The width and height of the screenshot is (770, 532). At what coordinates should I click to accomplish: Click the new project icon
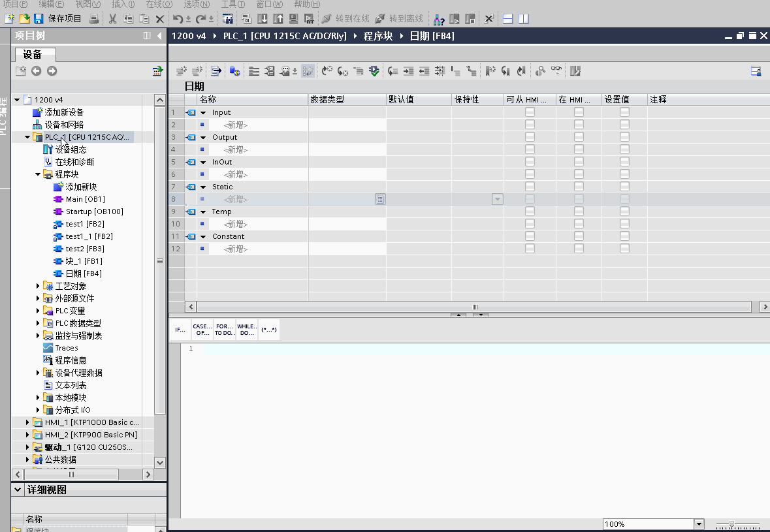tap(9, 19)
